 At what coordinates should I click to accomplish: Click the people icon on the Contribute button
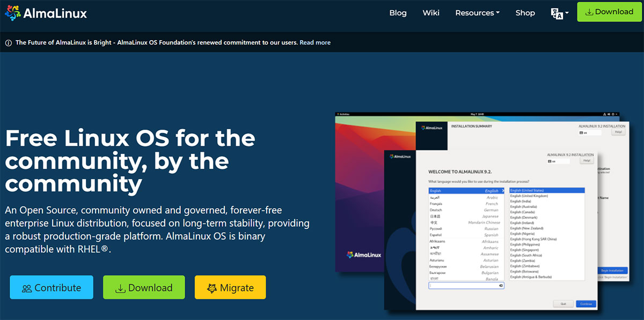(x=27, y=288)
